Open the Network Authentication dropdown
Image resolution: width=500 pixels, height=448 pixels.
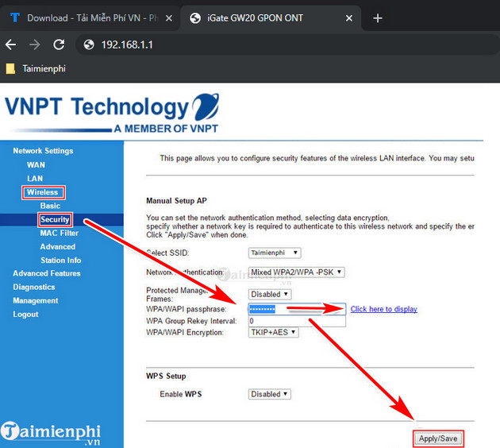point(296,272)
